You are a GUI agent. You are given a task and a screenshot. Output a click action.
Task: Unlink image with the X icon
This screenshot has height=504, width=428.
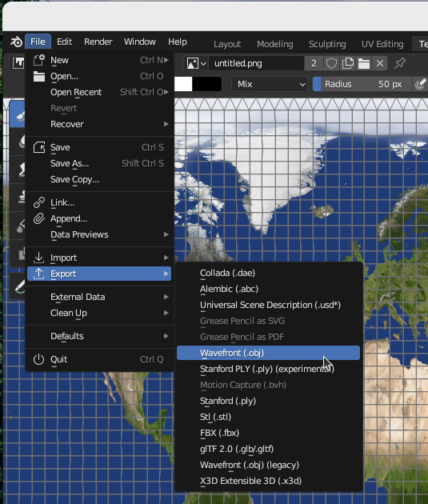[380, 63]
